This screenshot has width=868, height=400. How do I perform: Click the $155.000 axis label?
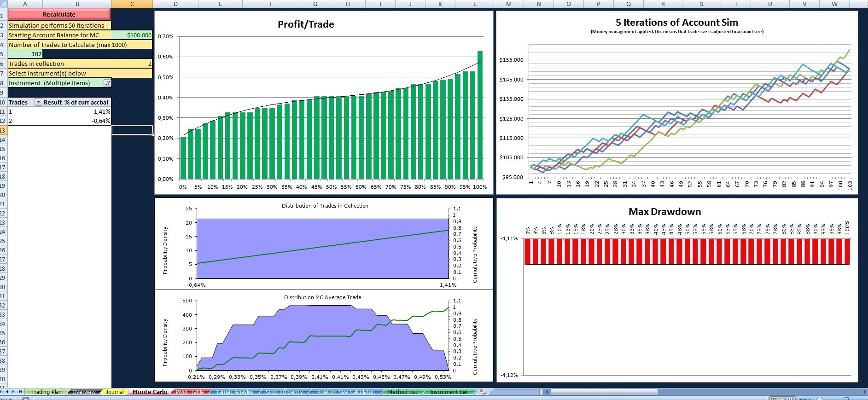(511, 60)
